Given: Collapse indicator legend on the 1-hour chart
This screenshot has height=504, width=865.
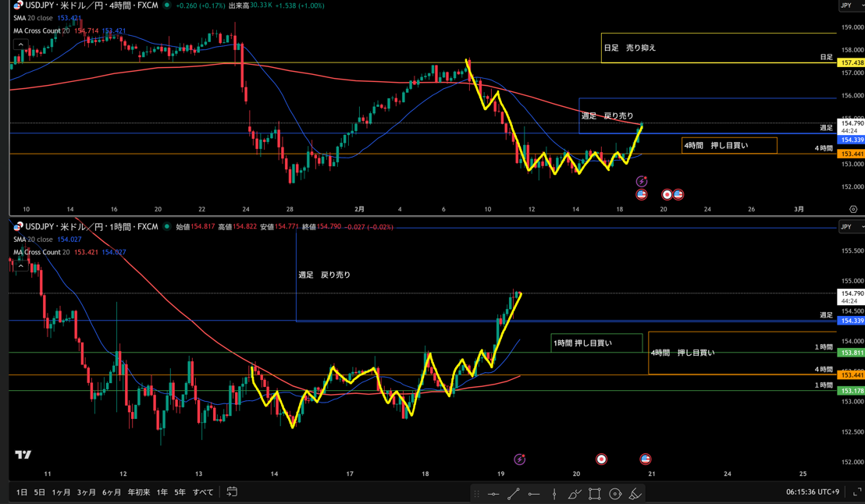Looking at the screenshot, I should [x=20, y=266].
